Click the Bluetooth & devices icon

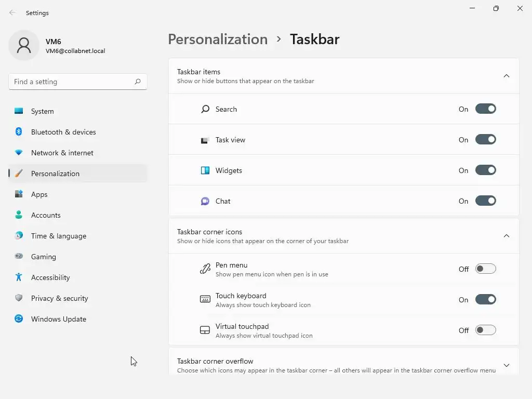(19, 132)
